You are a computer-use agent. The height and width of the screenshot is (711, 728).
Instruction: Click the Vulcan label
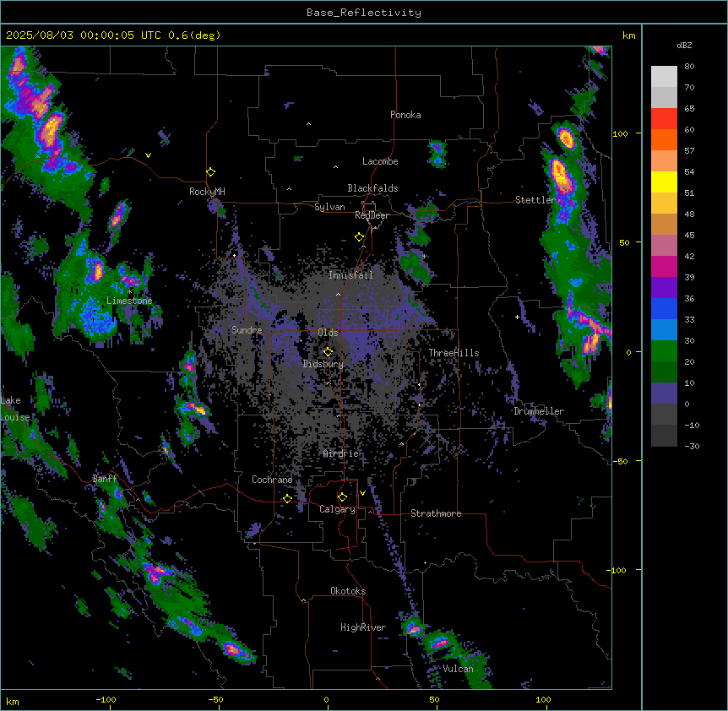coord(458,669)
